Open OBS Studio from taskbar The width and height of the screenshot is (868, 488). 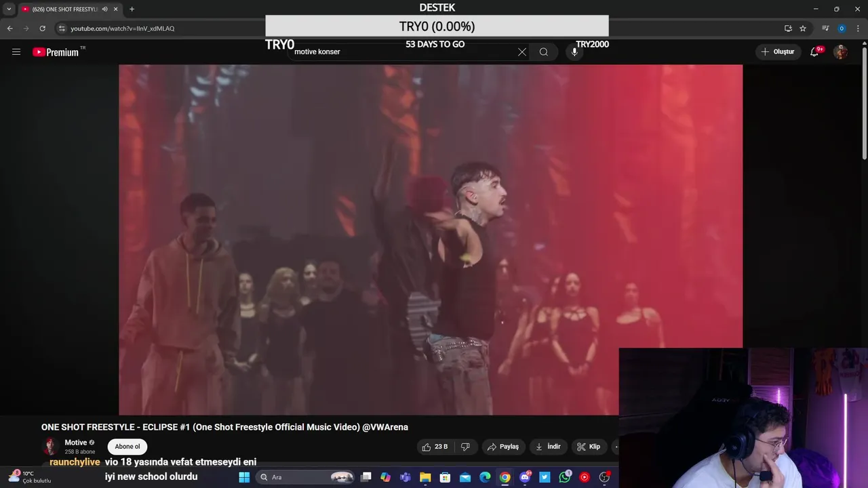604,477
